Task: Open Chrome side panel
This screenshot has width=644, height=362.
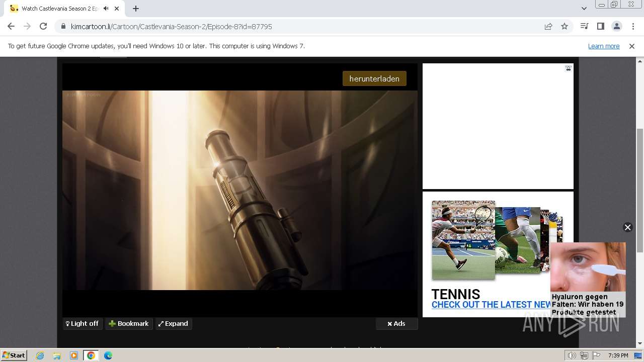Action: pyautogui.click(x=600, y=26)
